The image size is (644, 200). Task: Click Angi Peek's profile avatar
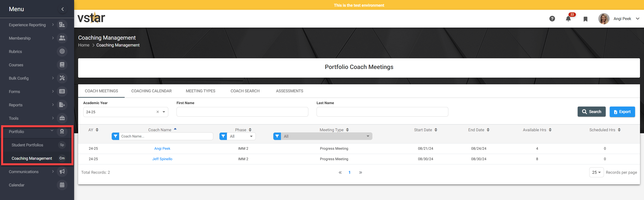pyautogui.click(x=604, y=19)
